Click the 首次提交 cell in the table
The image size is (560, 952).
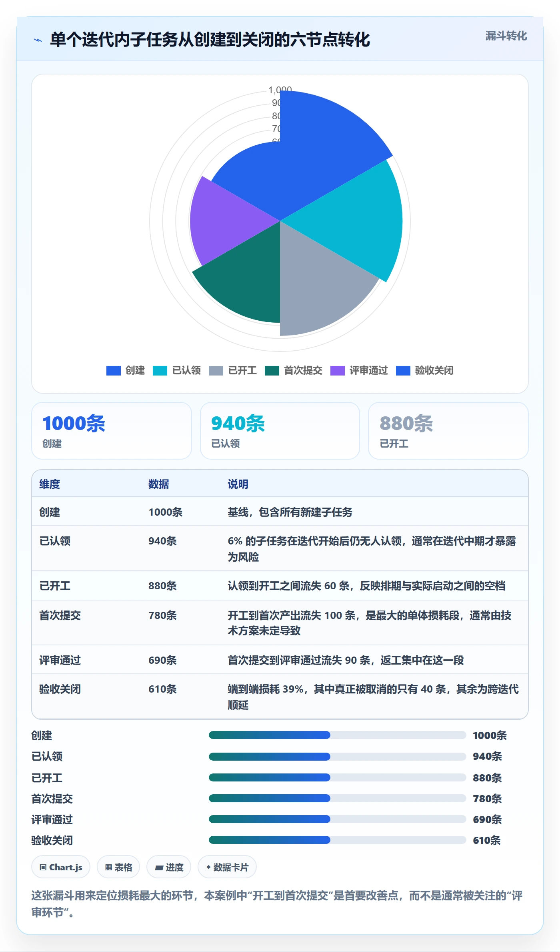60,615
